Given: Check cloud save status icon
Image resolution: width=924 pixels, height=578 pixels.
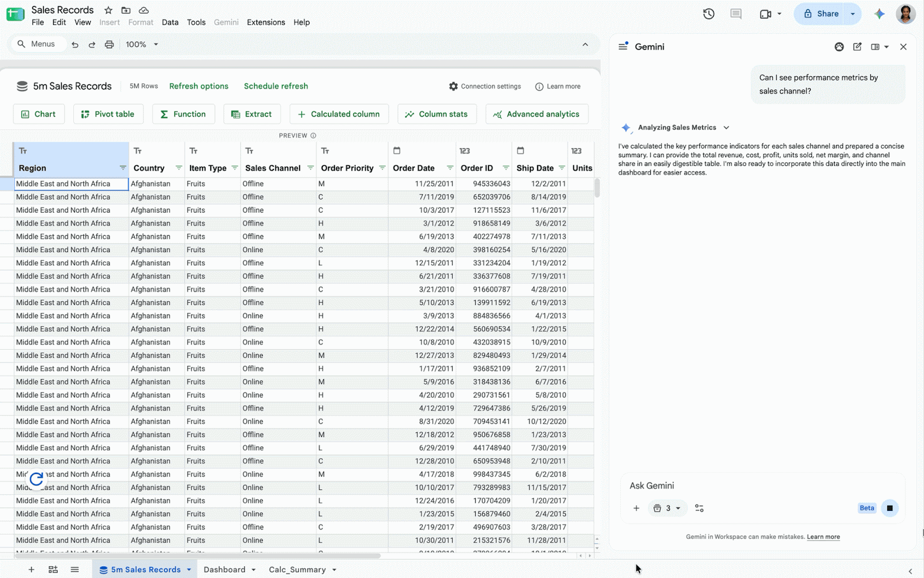Looking at the screenshot, I should (x=144, y=10).
